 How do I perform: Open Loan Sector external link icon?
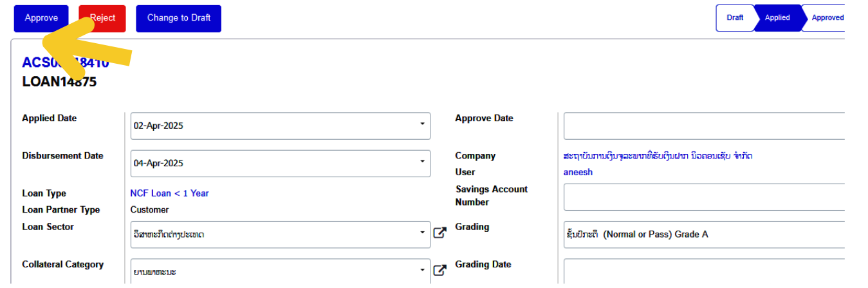pos(439,233)
